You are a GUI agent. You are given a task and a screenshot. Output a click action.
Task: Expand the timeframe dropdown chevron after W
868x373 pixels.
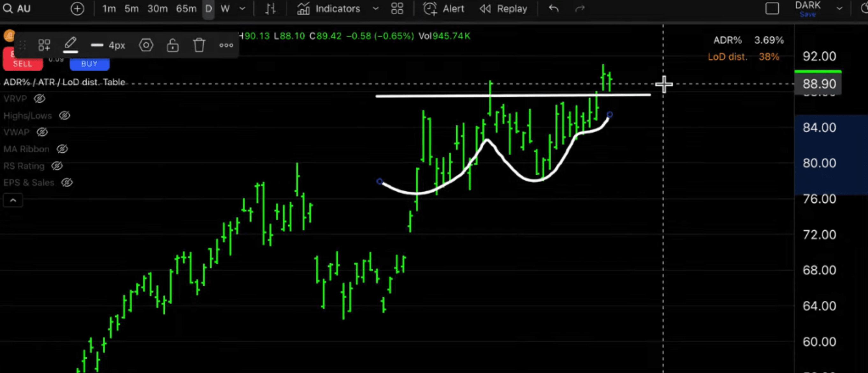pyautogui.click(x=242, y=8)
